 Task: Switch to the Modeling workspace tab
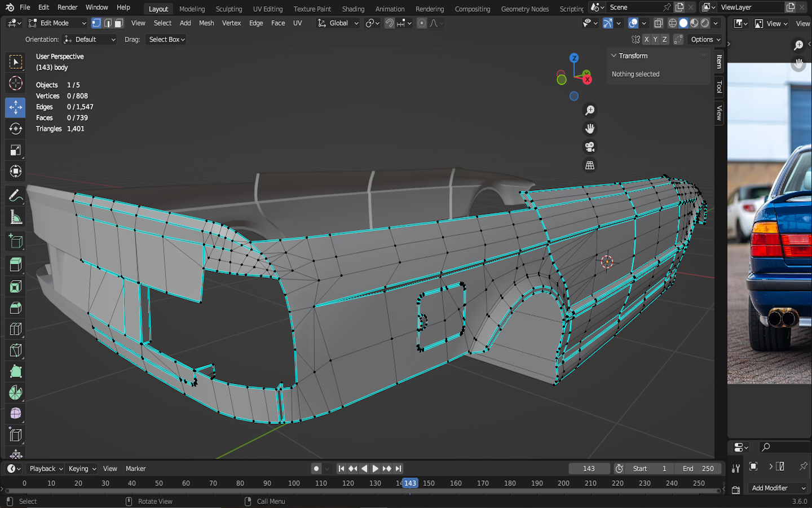click(192, 8)
